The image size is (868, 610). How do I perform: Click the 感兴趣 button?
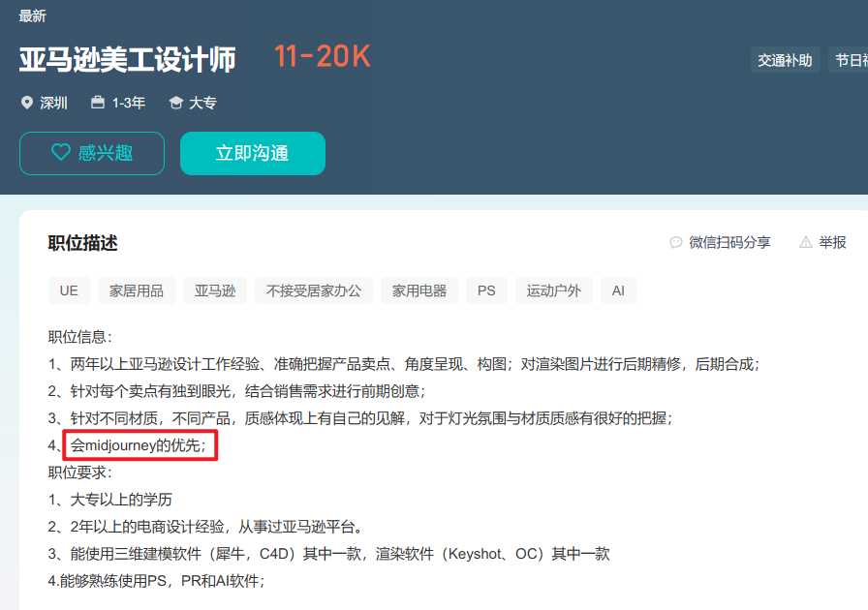(92, 153)
